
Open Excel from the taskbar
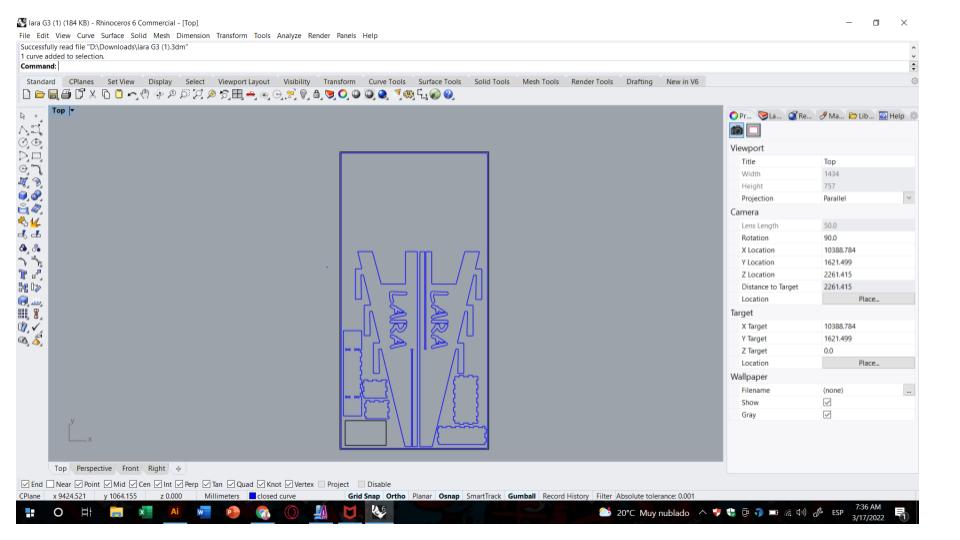(145, 512)
